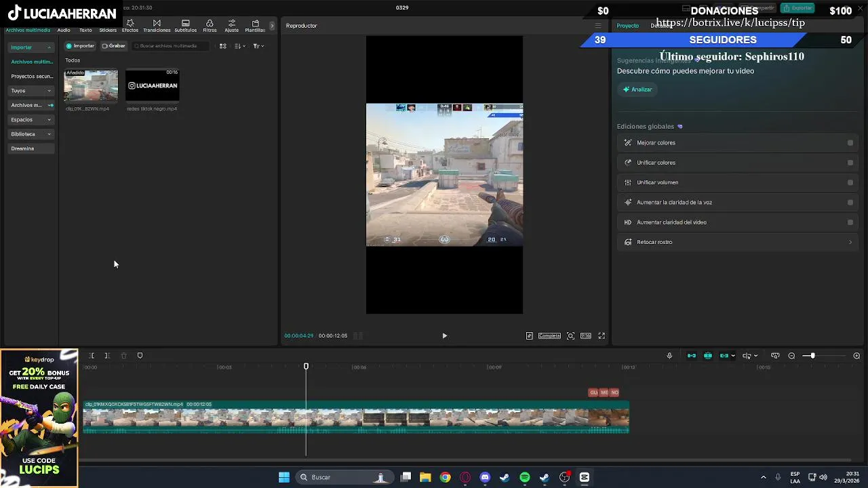Toggle Unificar volumen switch
Viewport: 868px width, 488px height.
(x=850, y=182)
